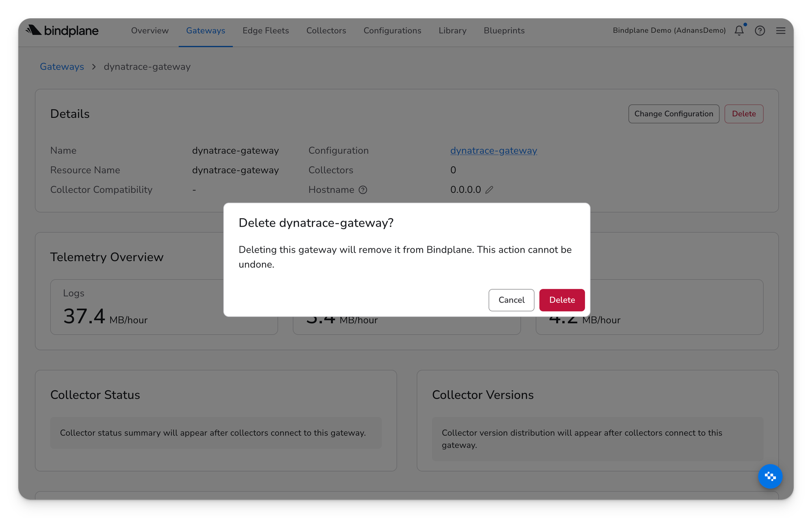Open the Blueprints tab

click(x=504, y=30)
